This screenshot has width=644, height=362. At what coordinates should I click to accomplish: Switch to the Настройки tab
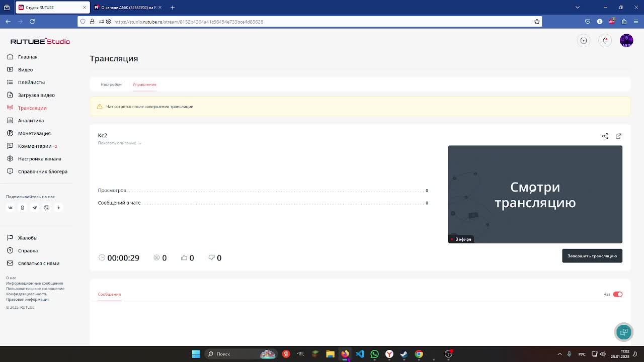[111, 84]
